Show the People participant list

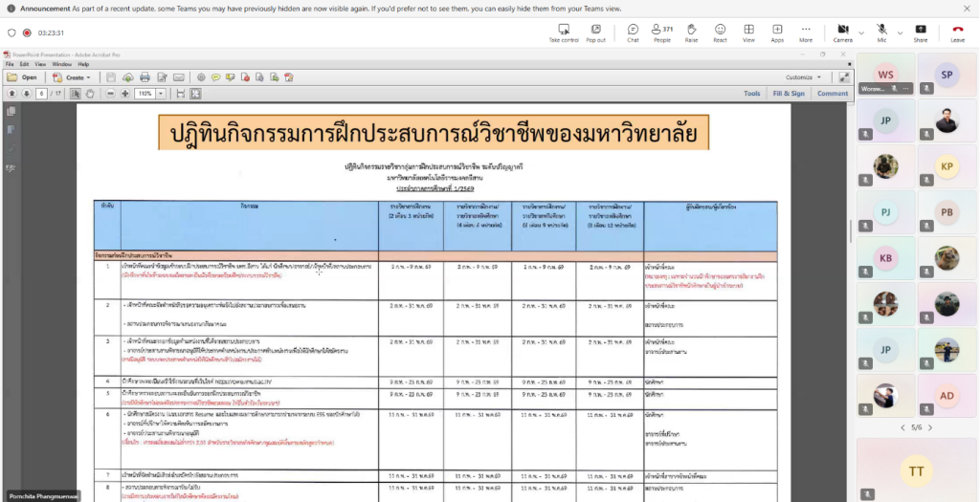[661, 32]
